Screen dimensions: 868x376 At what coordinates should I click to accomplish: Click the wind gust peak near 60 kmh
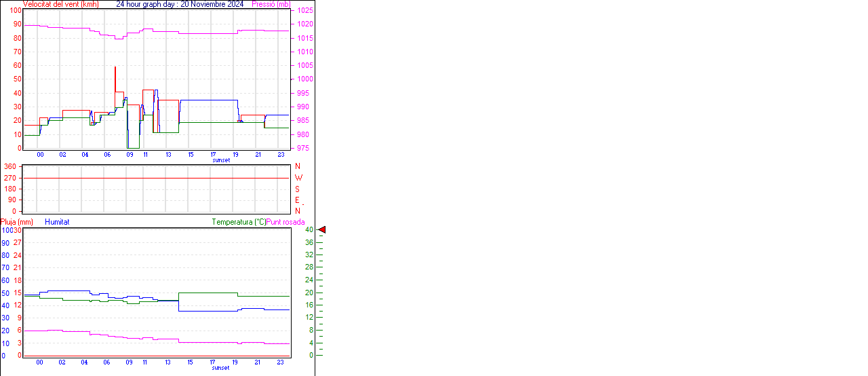pos(115,67)
